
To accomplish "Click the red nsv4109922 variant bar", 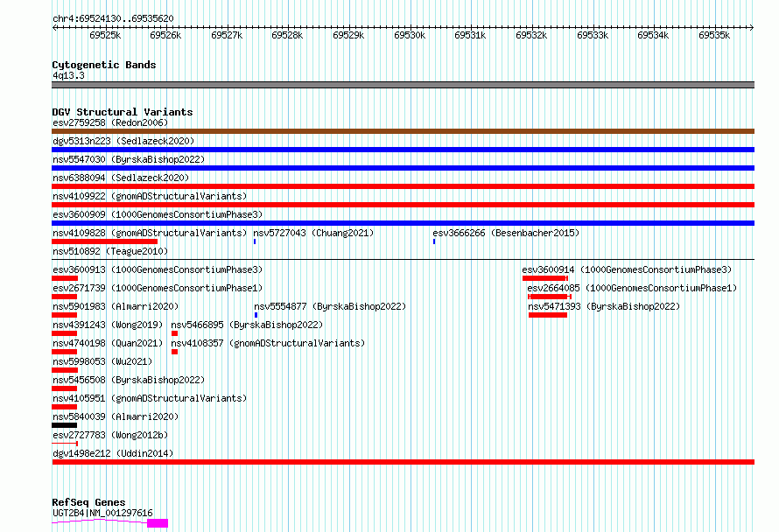I will [x=403, y=205].
